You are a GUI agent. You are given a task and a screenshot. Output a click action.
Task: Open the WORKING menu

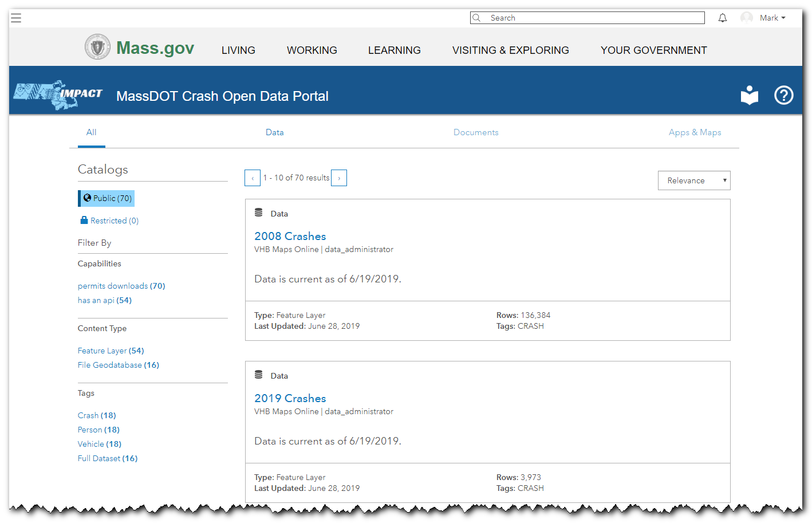click(312, 50)
